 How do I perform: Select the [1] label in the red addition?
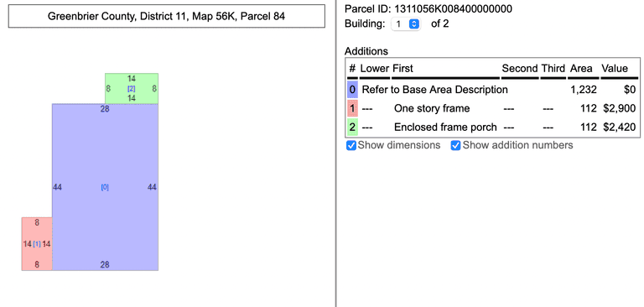(x=37, y=244)
